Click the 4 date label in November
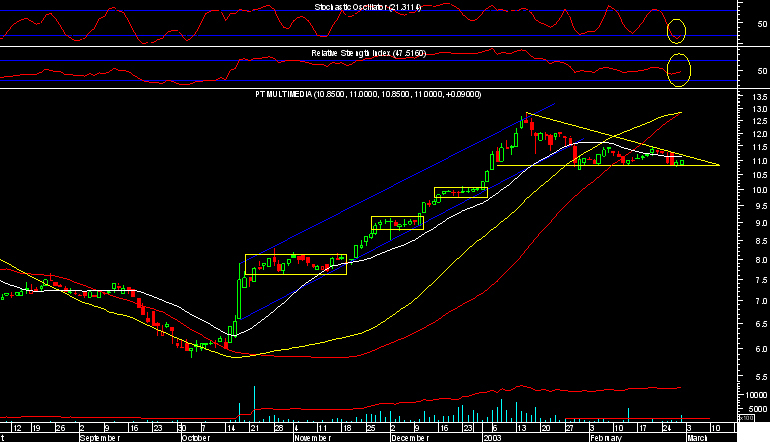Viewport: 770px width, 442px height. click(296, 428)
